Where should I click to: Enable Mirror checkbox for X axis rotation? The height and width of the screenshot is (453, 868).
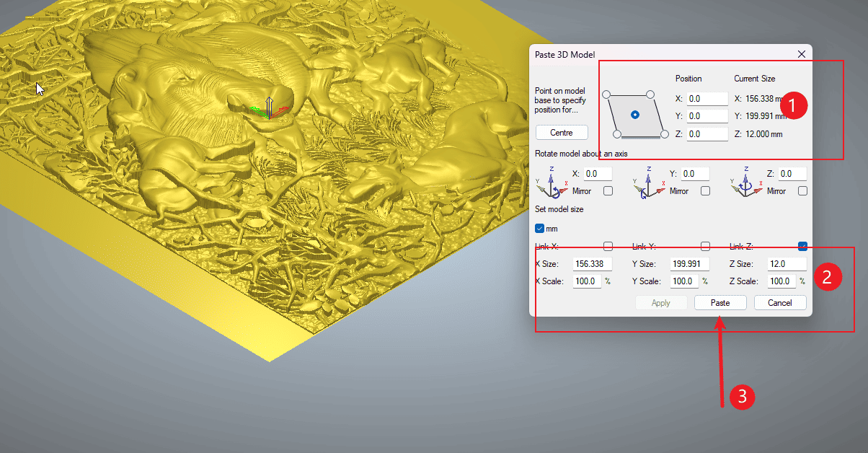[x=608, y=191]
